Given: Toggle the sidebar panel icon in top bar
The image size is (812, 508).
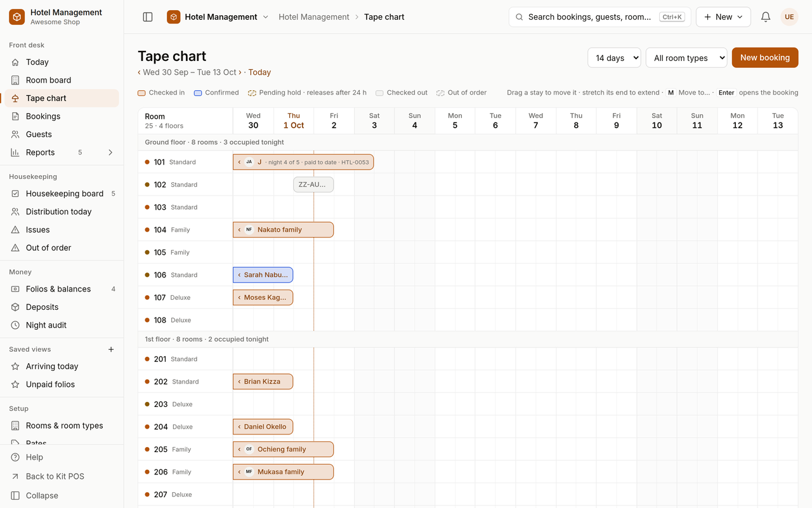Looking at the screenshot, I should (148, 17).
